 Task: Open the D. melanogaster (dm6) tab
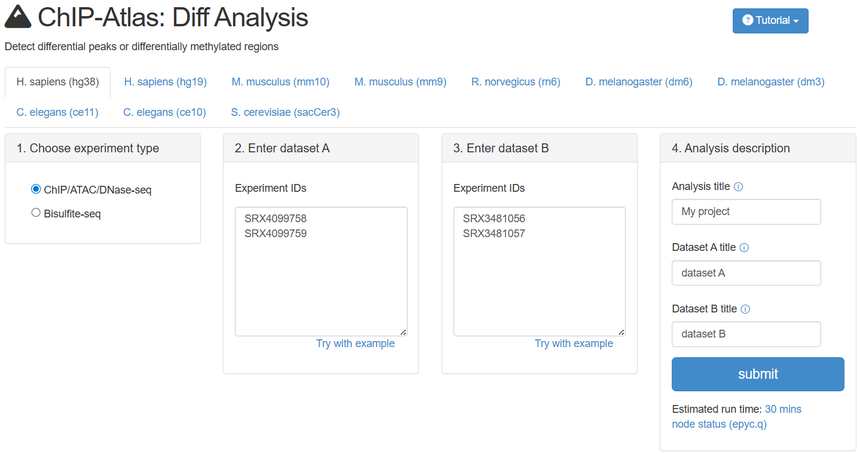click(639, 82)
